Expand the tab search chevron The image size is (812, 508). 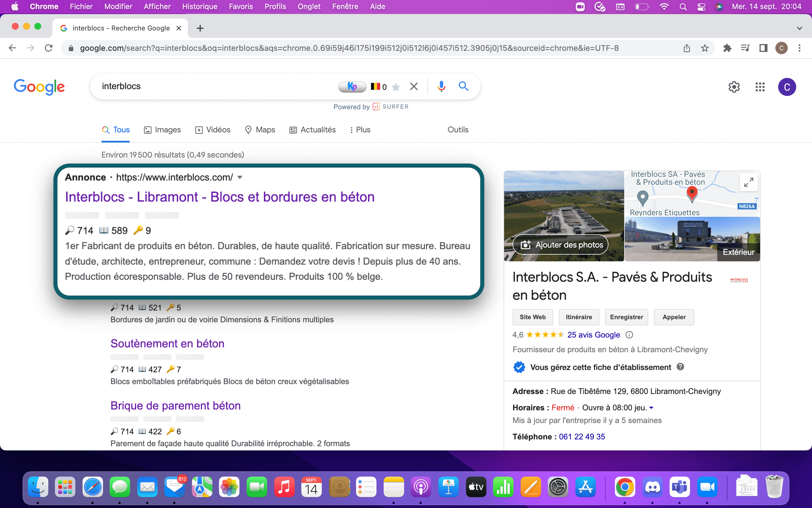coord(800,28)
